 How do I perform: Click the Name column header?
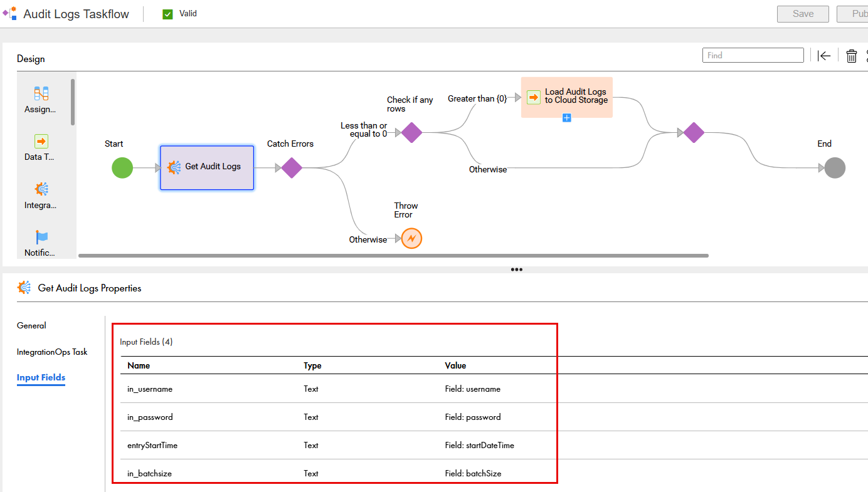point(139,365)
